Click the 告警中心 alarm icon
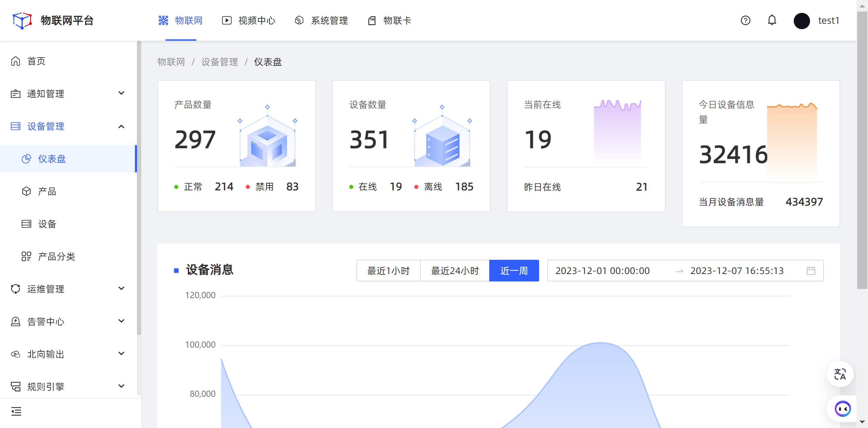868x428 pixels. point(16,322)
